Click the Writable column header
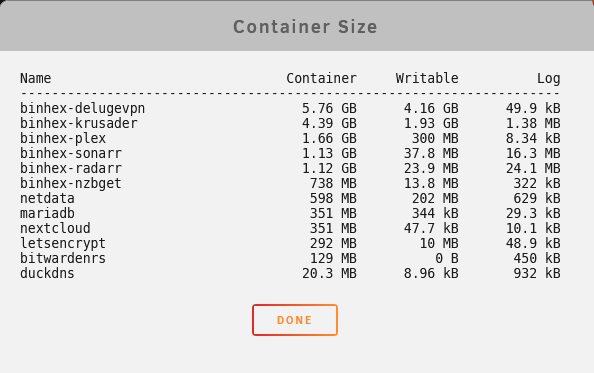This screenshot has height=373, width=594. 427,78
